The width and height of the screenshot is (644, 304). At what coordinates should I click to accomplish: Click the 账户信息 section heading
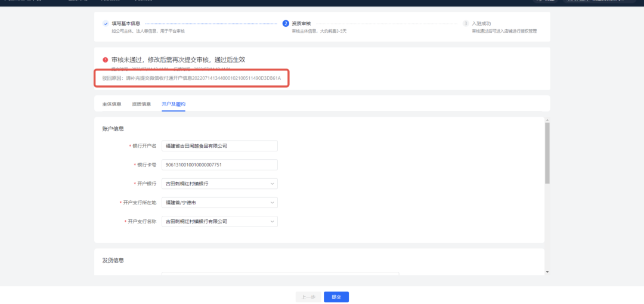pyautogui.click(x=113, y=129)
